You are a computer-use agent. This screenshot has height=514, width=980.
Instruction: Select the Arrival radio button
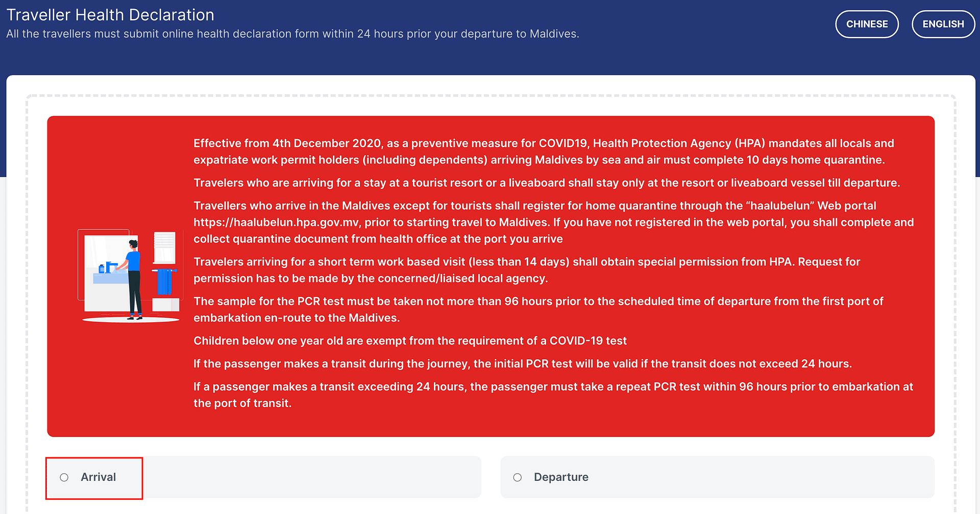coord(64,477)
